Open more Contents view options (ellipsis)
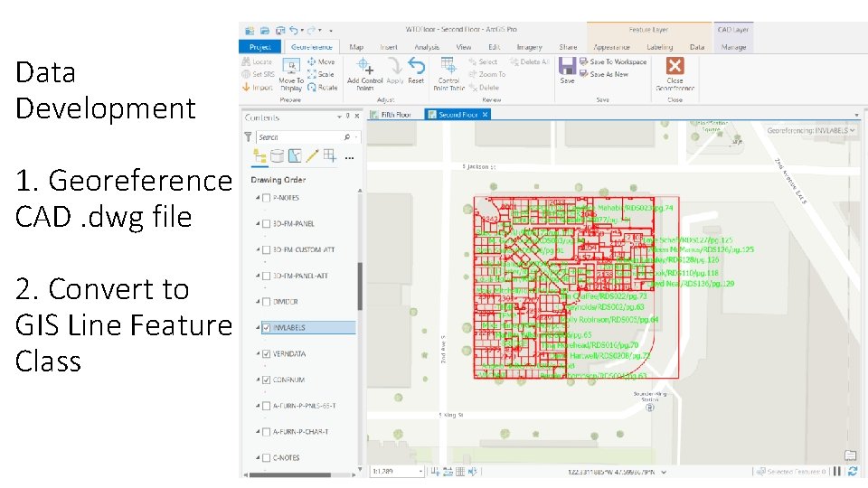868x488 pixels. coord(349,157)
